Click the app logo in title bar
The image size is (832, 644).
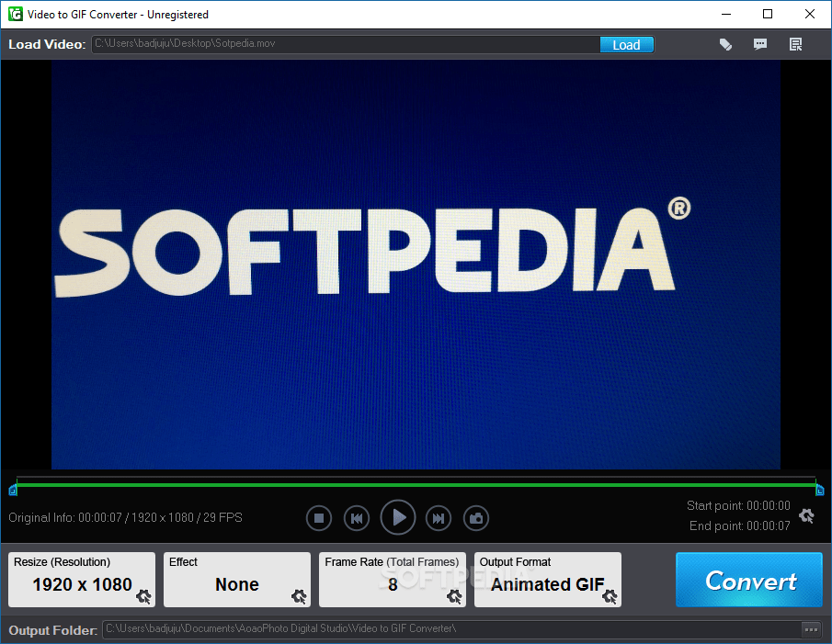(x=15, y=14)
